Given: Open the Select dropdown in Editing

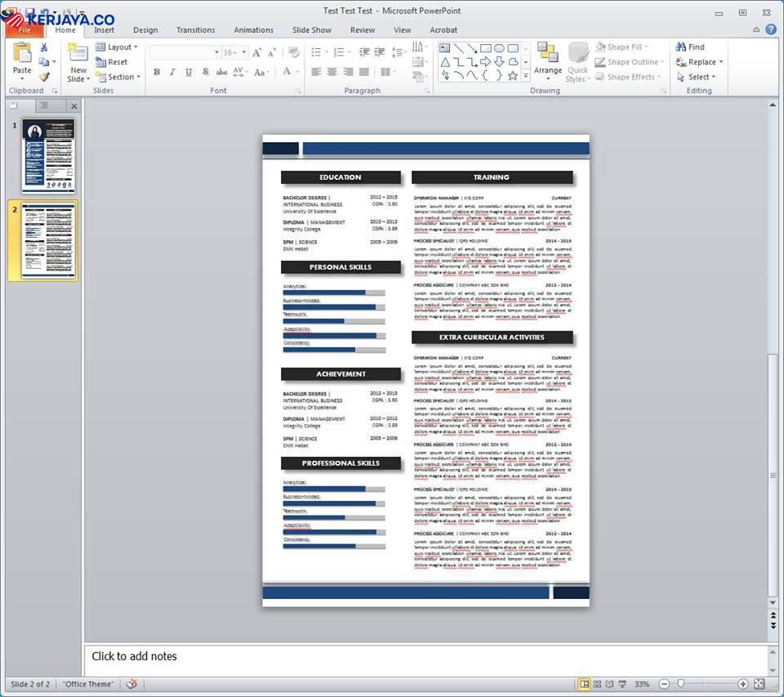Looking at the screenshot, I should pos(696,77).
